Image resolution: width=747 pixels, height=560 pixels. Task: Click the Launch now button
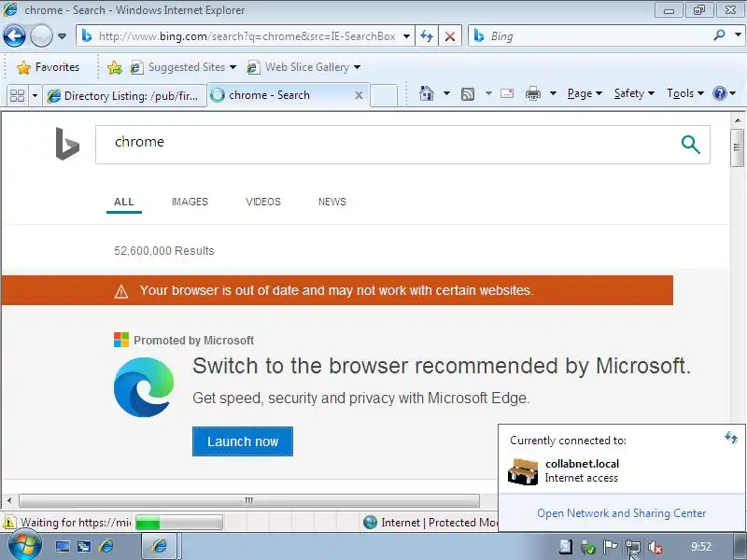[243, 441]
